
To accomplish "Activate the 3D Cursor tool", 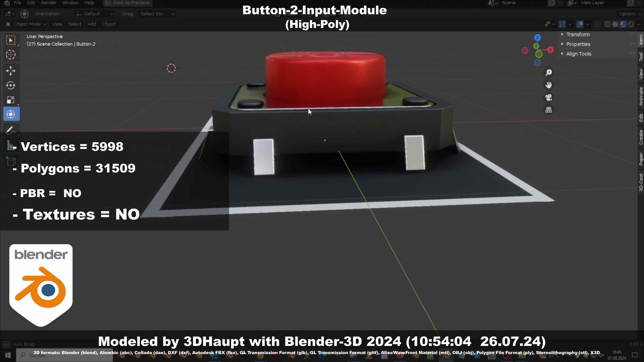I will coord(11,55).
